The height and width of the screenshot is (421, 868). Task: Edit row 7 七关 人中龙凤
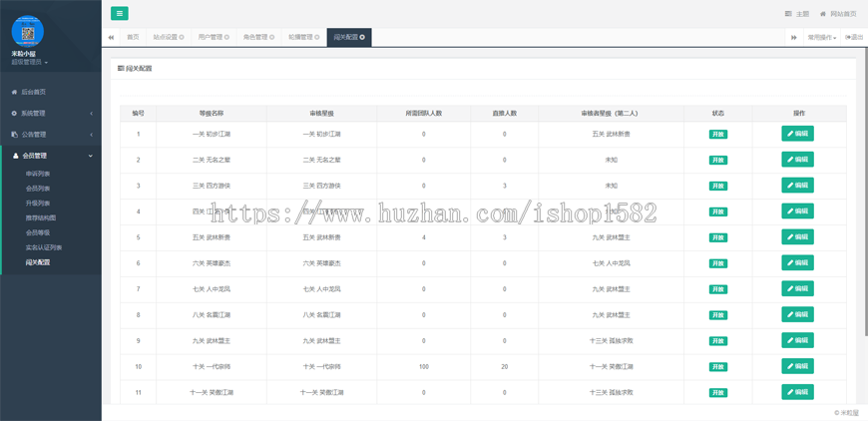[x=798, y=288]
